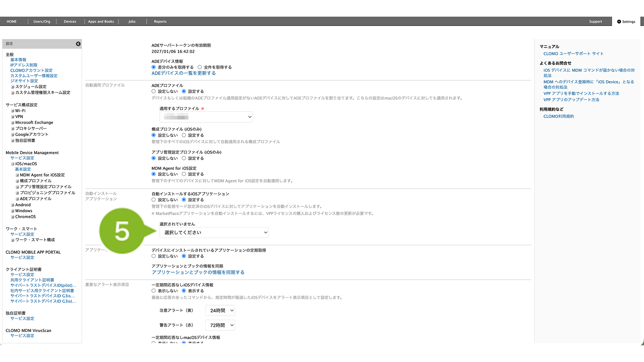Go to the Apps and Books menu

coord(101,22)
